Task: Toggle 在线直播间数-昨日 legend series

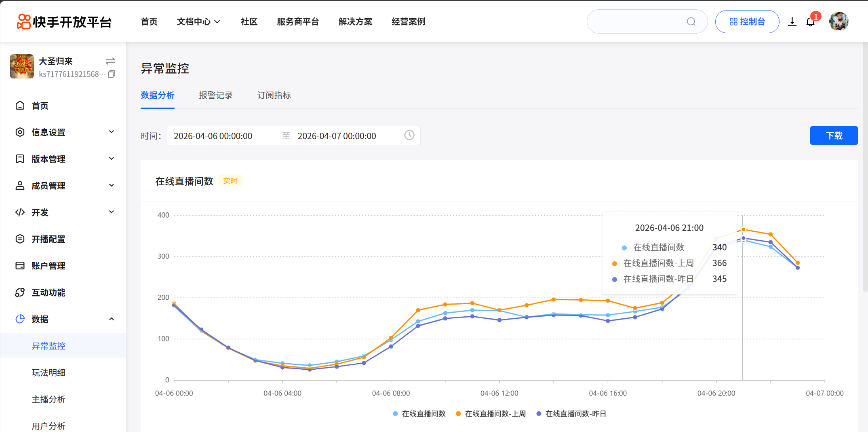Action: pyautogui.click(x=571, y=413)
